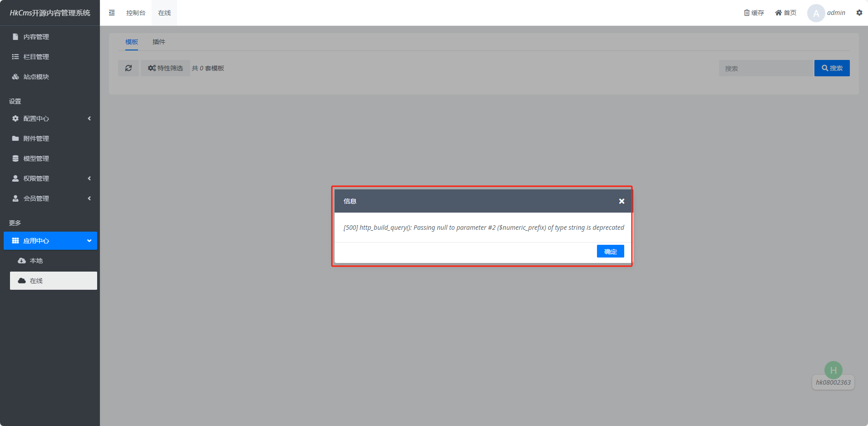Click the green H avatar badge

[x=833, y=370]
